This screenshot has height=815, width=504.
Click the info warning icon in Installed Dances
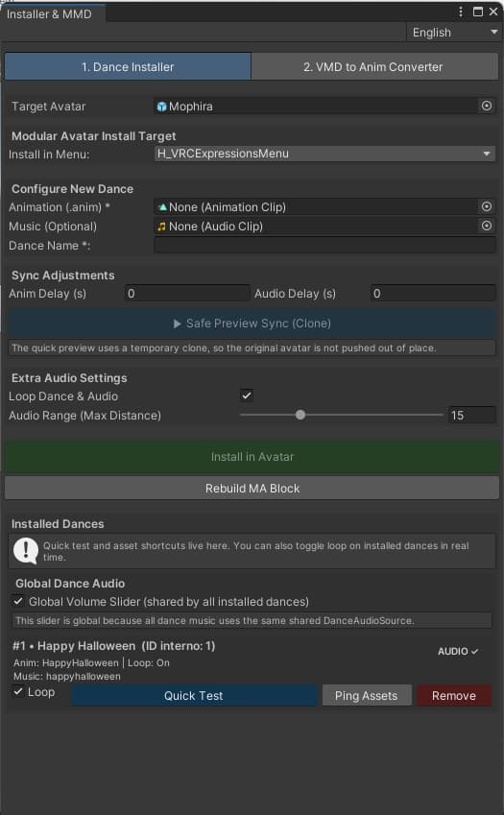click(26, 550)
